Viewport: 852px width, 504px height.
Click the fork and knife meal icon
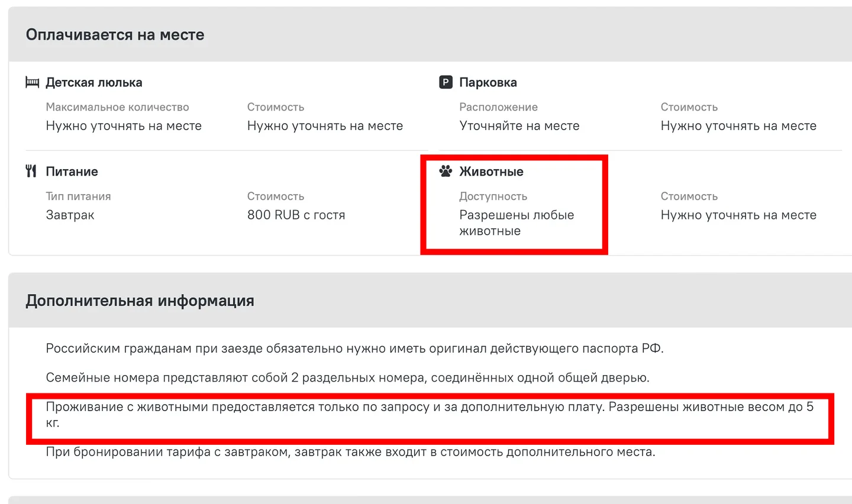31,172
